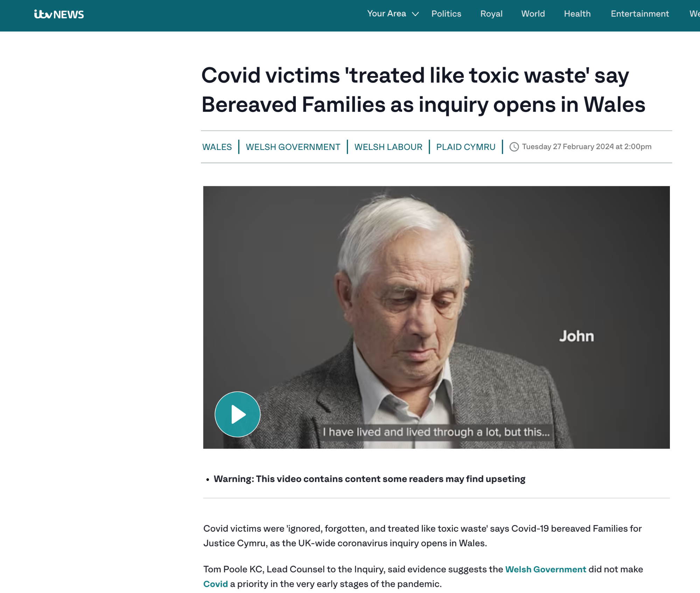Click the WALES topic tag

pos(217,147)
